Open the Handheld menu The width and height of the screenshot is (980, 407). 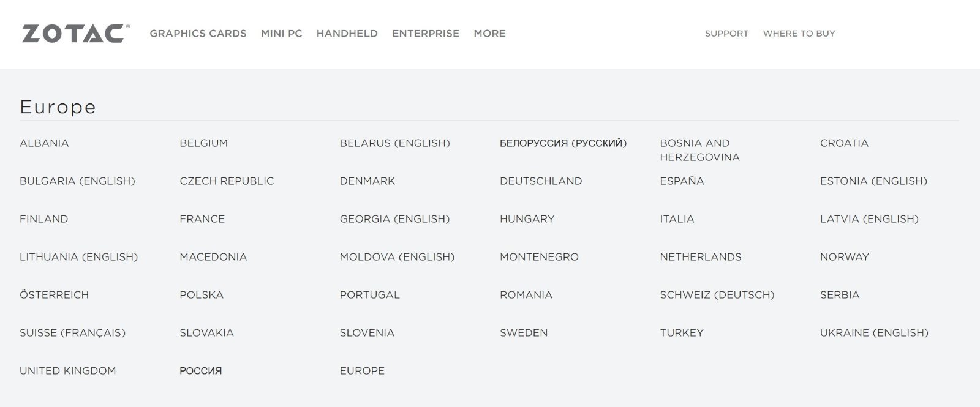coord(347,34)
